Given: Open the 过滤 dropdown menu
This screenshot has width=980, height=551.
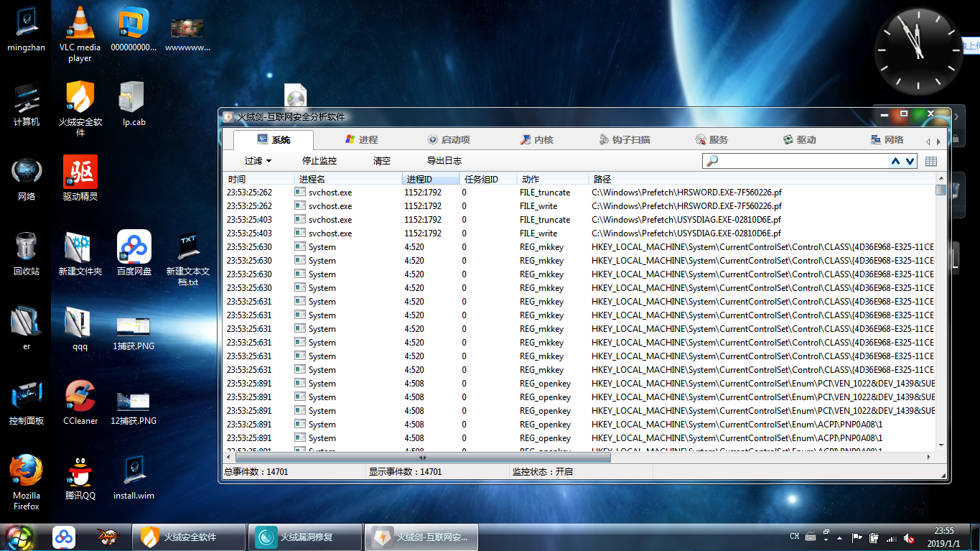Looking at the screenshot, I should [x=258, y=161].
